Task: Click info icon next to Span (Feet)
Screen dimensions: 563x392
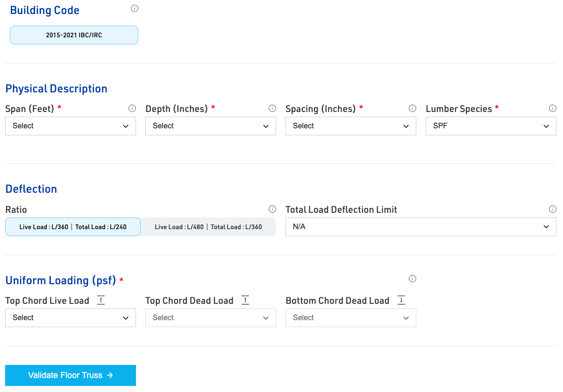Action: (x=132, y=108)
